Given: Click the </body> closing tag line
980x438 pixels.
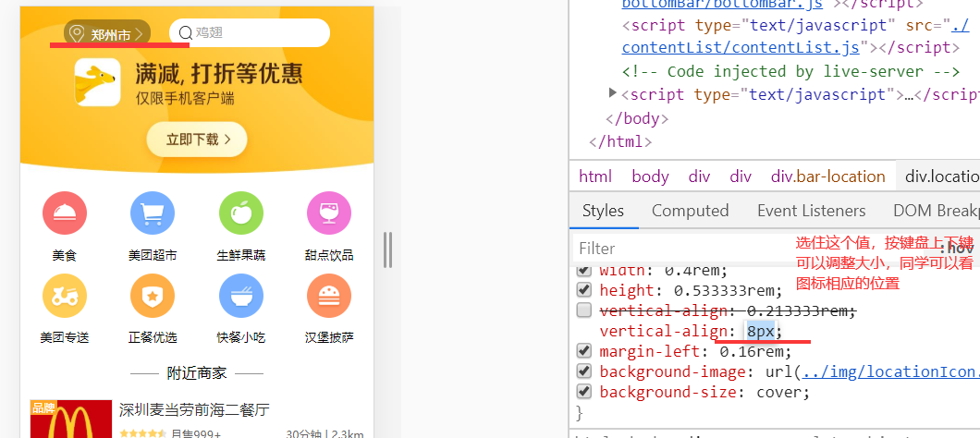Looking at the screenshot, I should tap(637, 118).
